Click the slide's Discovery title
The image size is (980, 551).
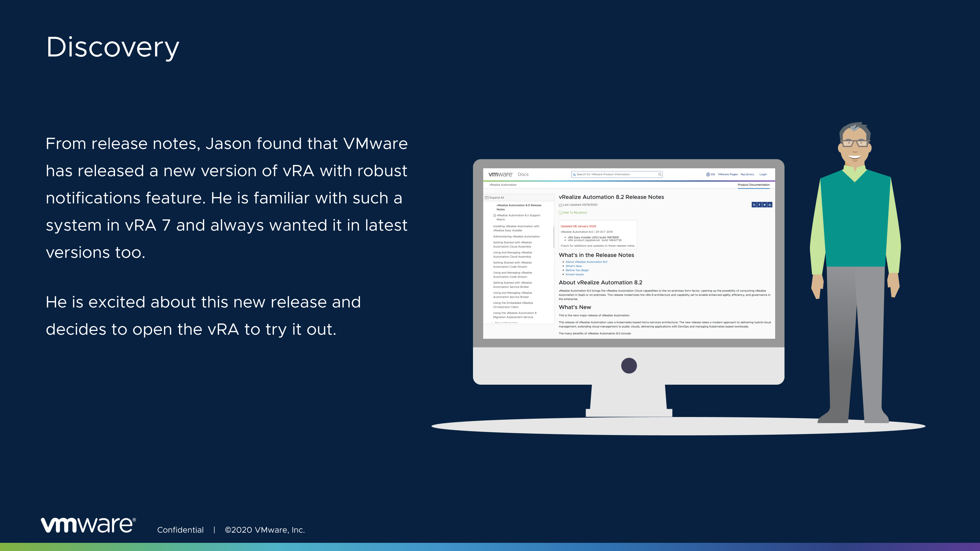[113, 48]
